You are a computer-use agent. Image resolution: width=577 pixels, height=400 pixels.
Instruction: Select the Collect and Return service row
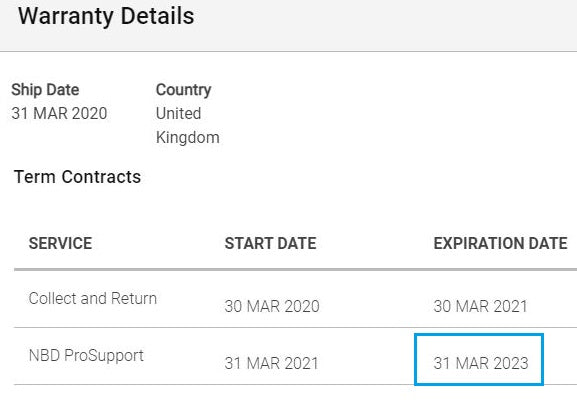[295, 299]
